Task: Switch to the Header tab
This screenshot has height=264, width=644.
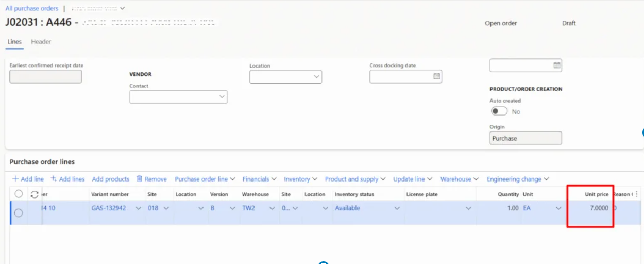Action: pos(41,42)
